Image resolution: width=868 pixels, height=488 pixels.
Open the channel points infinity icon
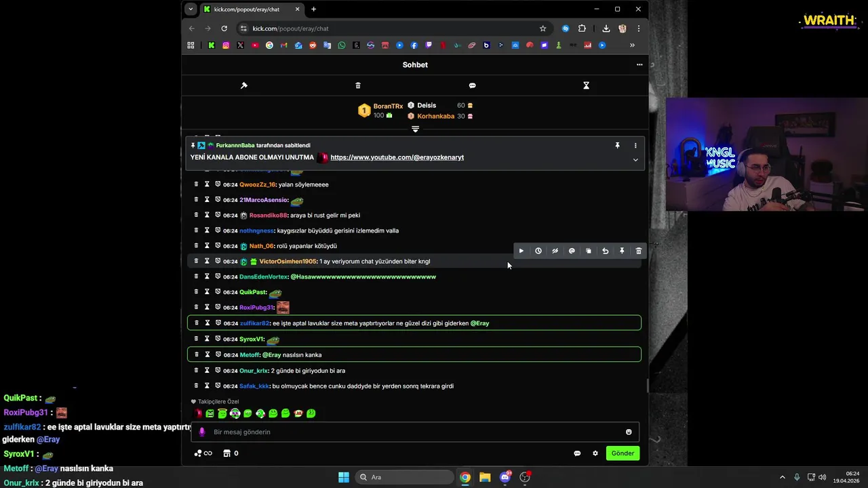click(203, 453)
